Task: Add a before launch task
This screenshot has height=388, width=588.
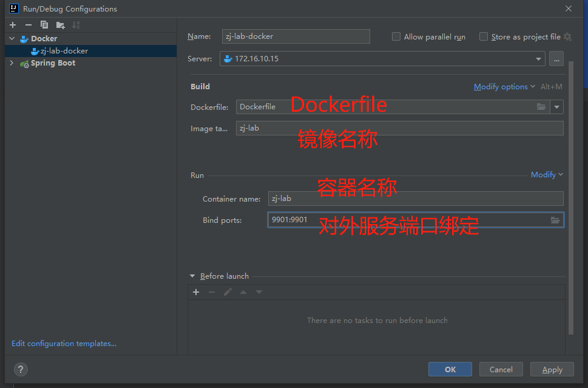Action: tap(196, 292)
